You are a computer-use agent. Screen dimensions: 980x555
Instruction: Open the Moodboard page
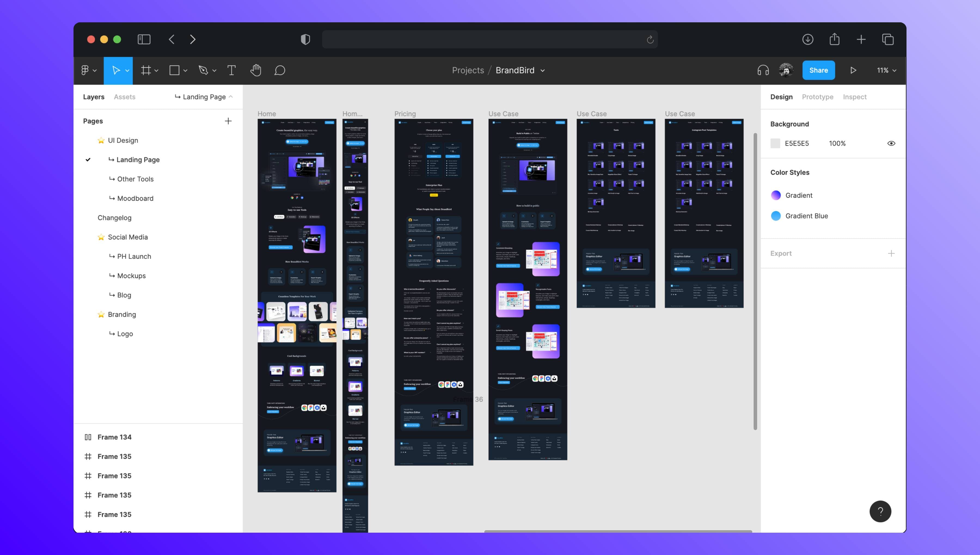[x=135, y=198]
